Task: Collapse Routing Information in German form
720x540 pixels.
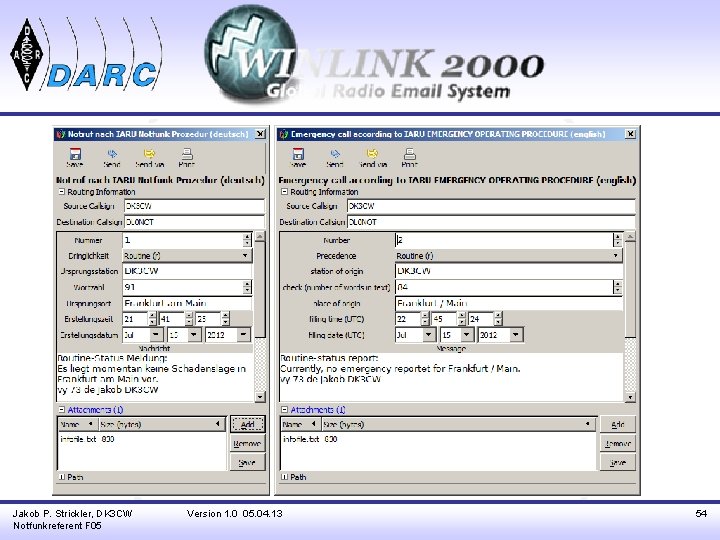Action: [x=62, y=191]
